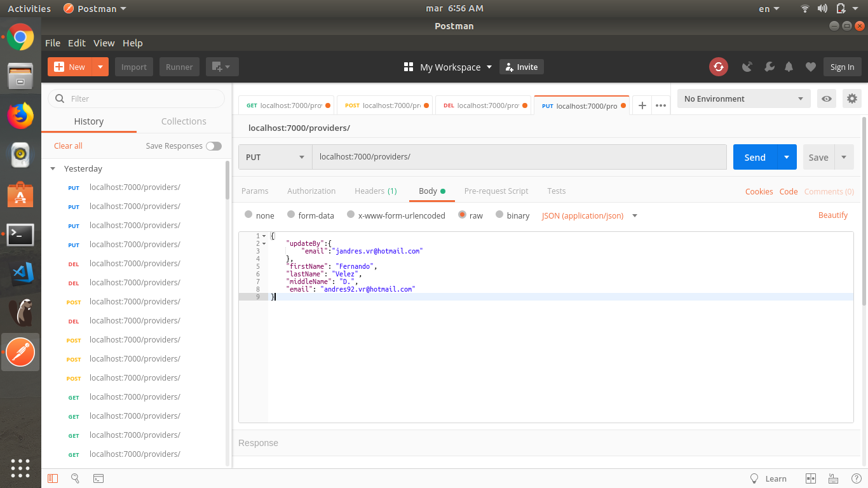The height and width of the screenshot is (488, 868).
Task: Open the keyboard shortcuts icon
Action: coord(833,478)
